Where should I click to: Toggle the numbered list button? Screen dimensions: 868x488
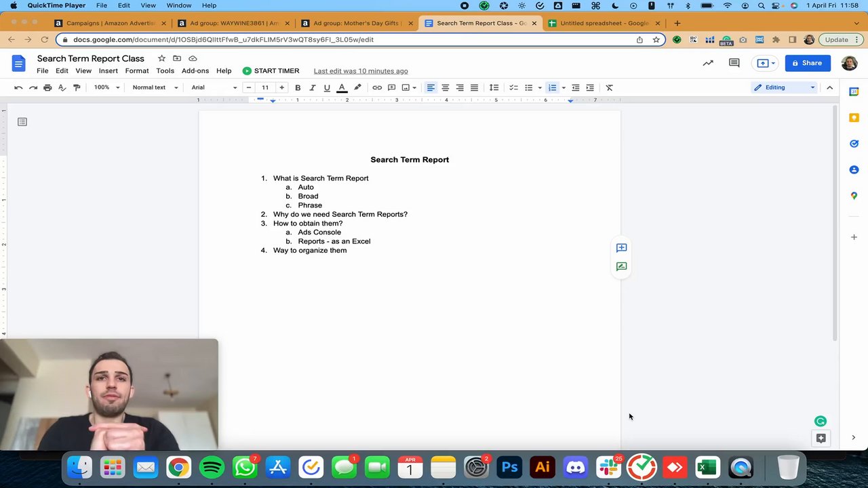[x=552, y=87]
